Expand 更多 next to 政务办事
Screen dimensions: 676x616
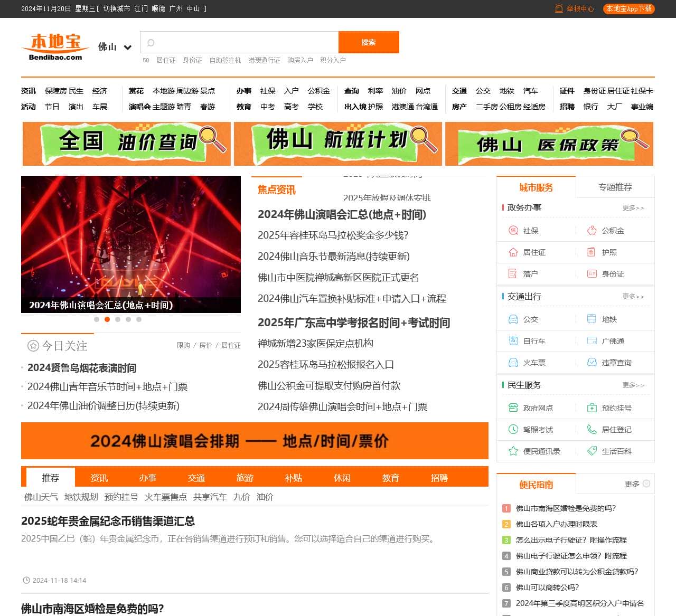(x=633, y=208)
